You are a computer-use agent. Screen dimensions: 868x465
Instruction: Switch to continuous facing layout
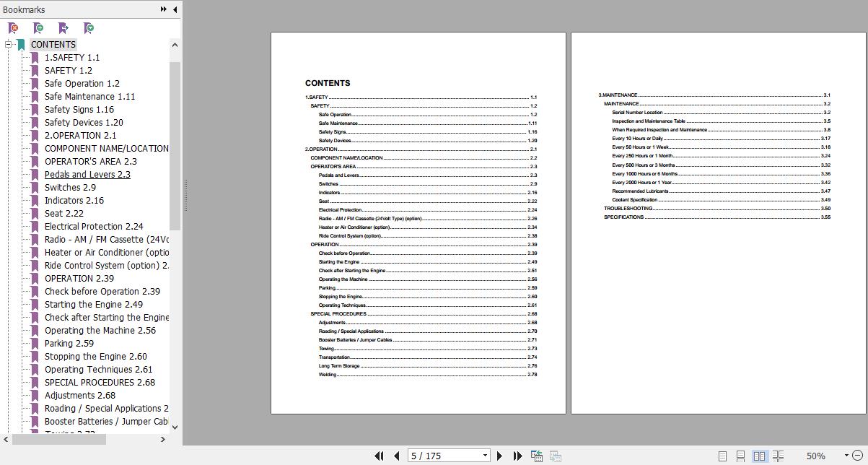point(778,456)
